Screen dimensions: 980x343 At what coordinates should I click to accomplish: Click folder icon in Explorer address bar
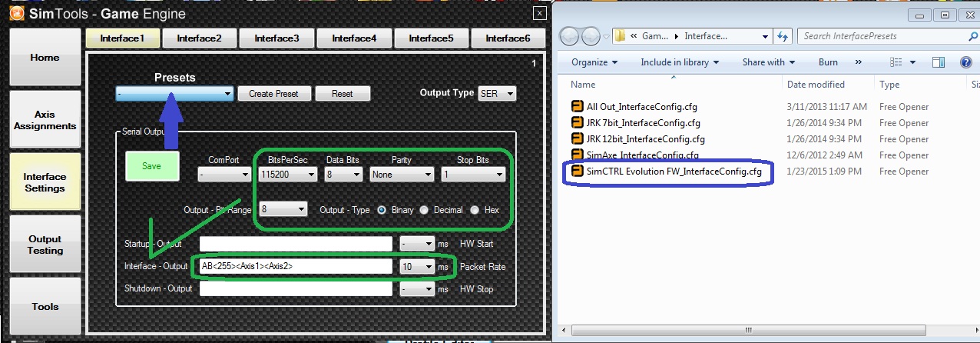point(620,36)
